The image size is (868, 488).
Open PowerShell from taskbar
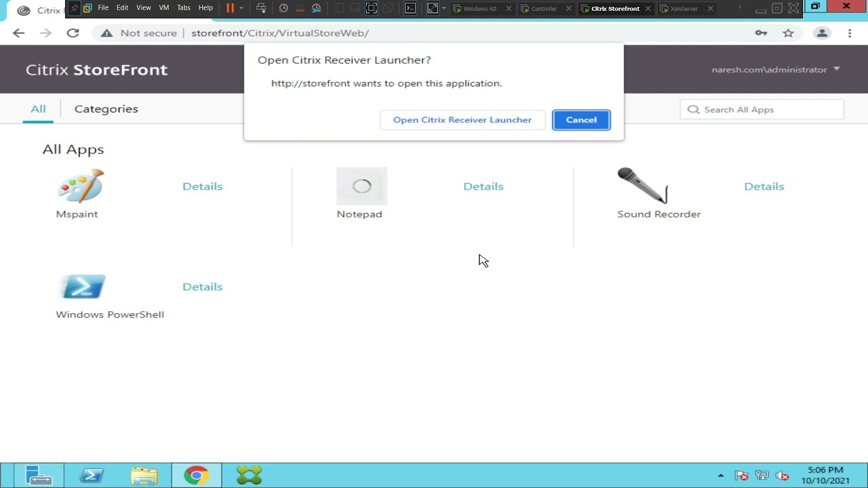point(92,476)
